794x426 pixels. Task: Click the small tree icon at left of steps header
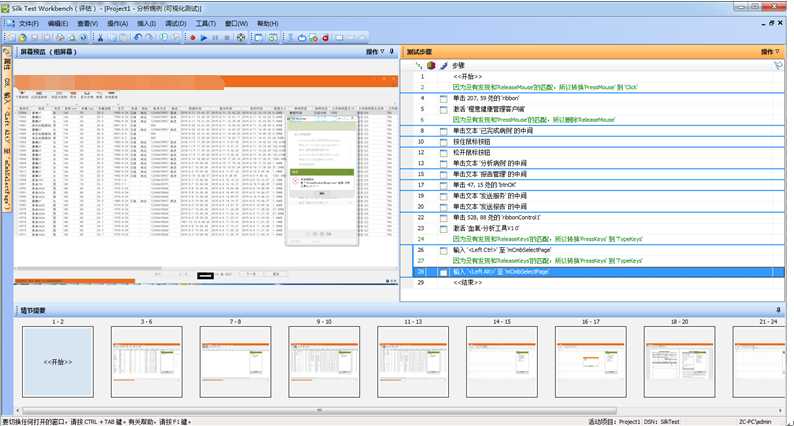pos(419,65)
